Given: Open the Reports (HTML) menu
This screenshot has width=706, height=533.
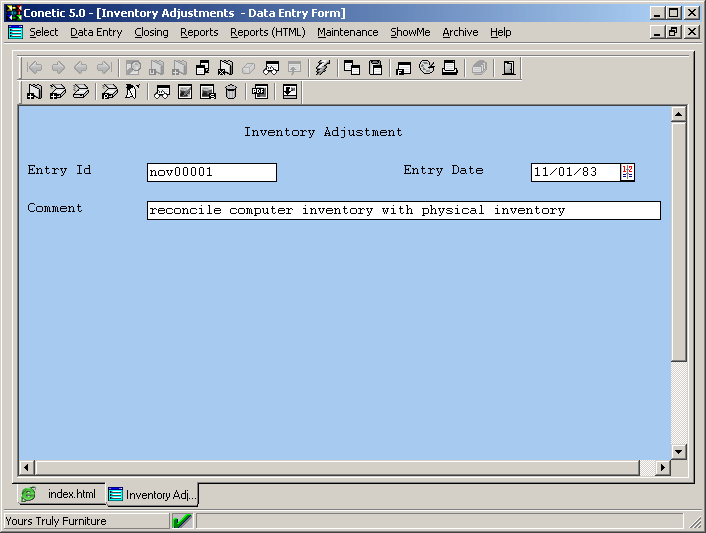Looking at the screenshot, I should 267,32.
